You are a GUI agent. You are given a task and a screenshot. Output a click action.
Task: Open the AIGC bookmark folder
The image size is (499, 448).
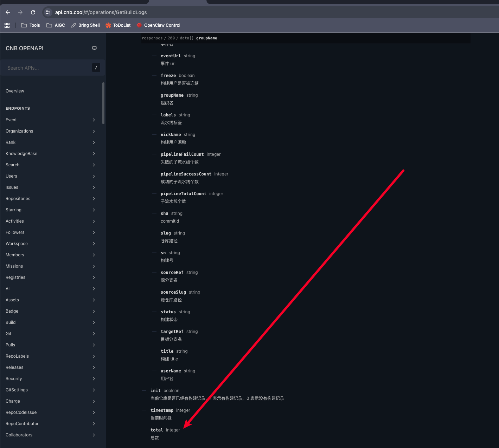tap(56, 25)
